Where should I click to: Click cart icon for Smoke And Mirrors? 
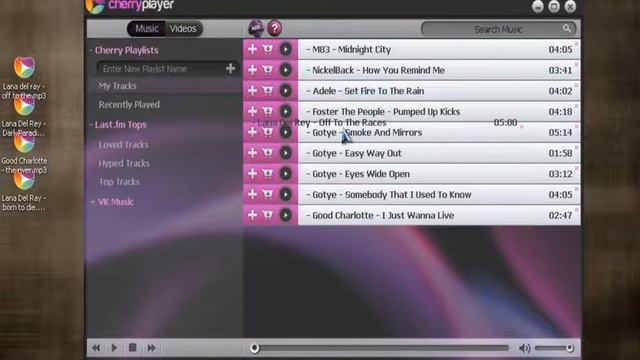coord(268,132)
